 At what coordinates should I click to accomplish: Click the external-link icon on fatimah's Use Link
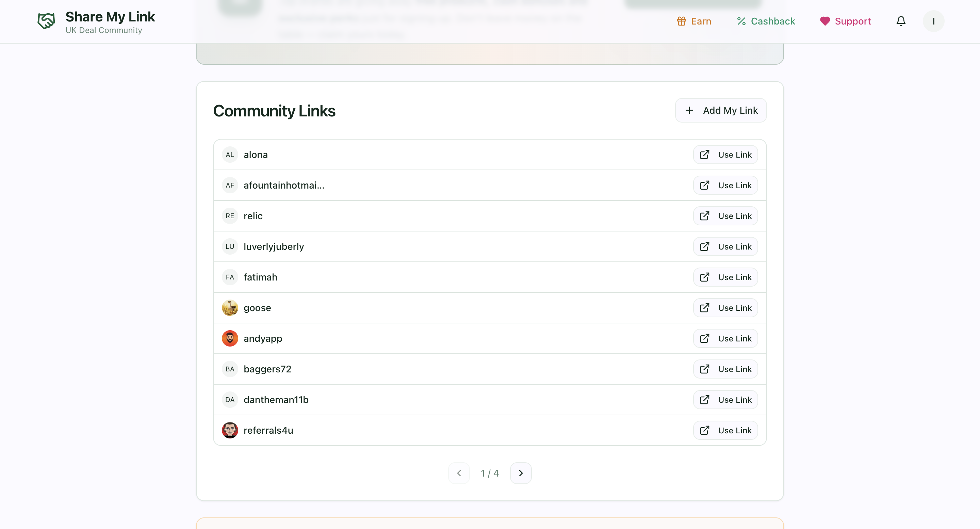[x=705, y=277]
